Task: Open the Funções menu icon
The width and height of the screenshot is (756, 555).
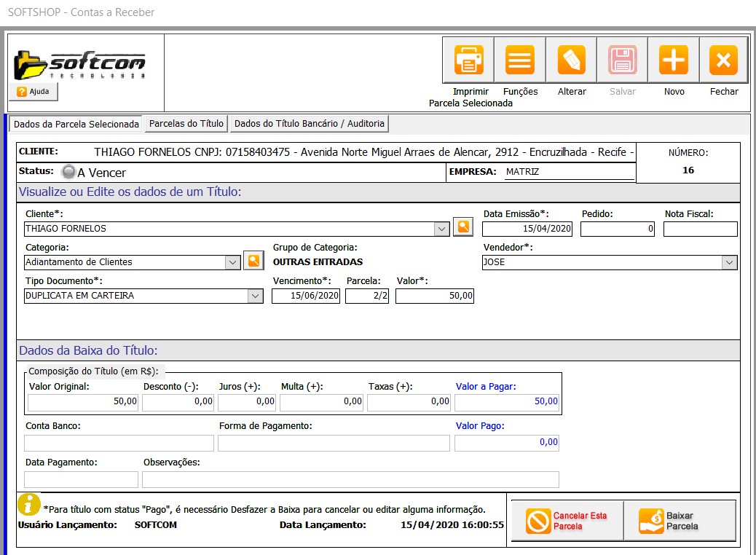Action: pyautogui.click(x=520, y=60)
